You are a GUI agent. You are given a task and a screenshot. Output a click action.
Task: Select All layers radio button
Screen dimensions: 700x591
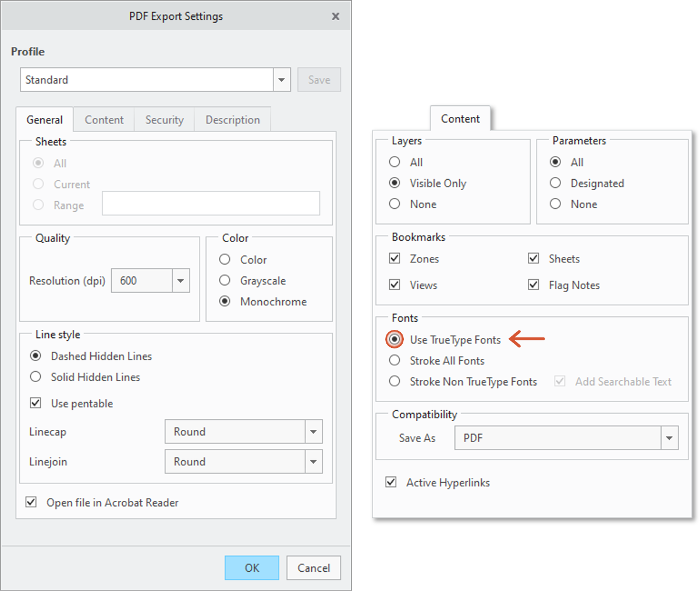(x=395, y=162)
